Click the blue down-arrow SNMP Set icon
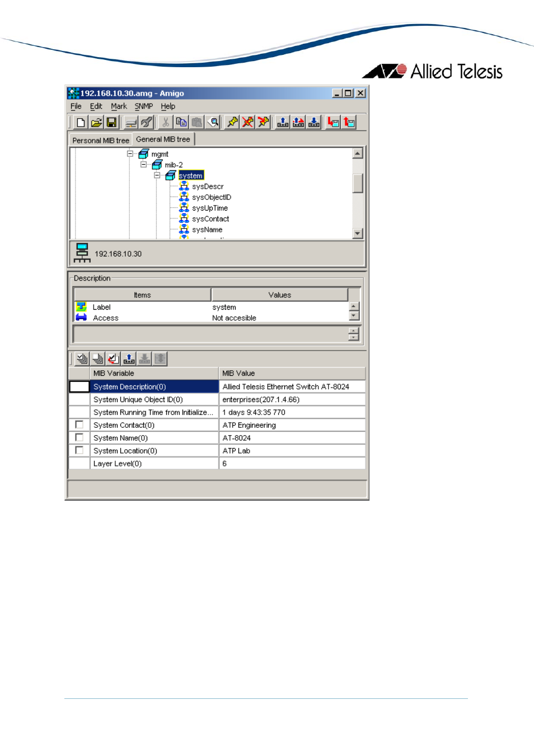 click(x=314, y=122)
